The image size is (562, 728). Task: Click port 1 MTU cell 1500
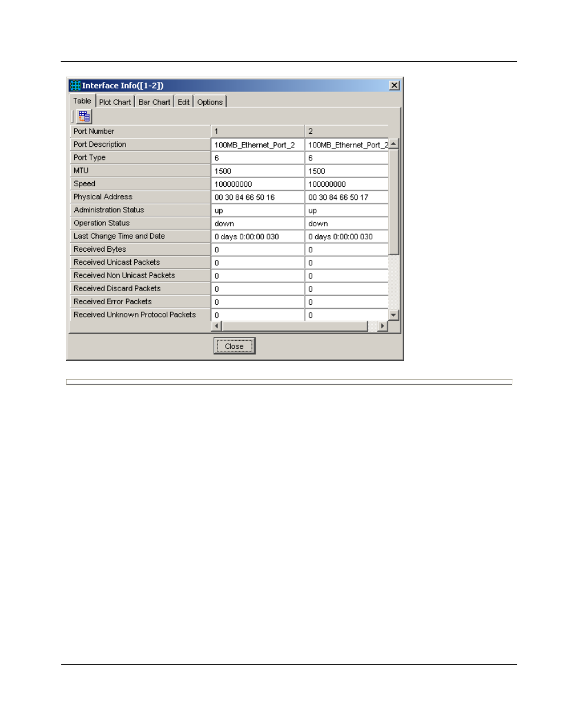pos(257,171)
